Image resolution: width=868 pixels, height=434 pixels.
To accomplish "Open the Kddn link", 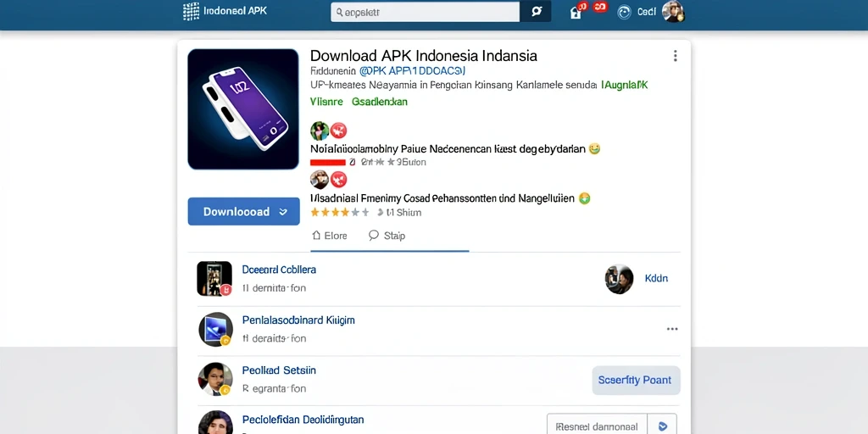I will point(657,278).
